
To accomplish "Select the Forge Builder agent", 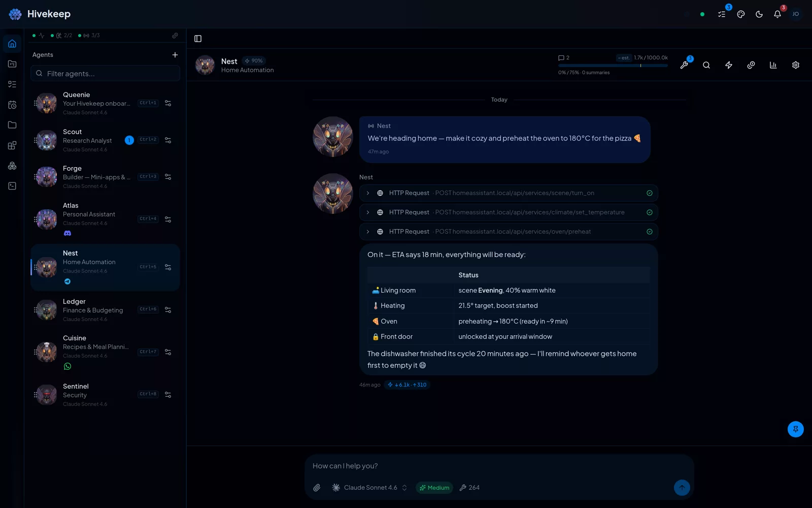I will [x=105, y=177].
